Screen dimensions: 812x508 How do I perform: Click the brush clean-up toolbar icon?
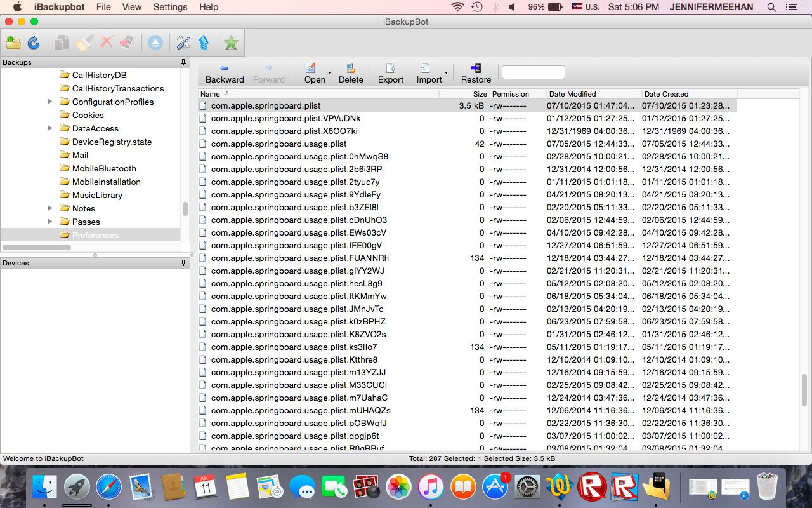(x=82, y=43)
